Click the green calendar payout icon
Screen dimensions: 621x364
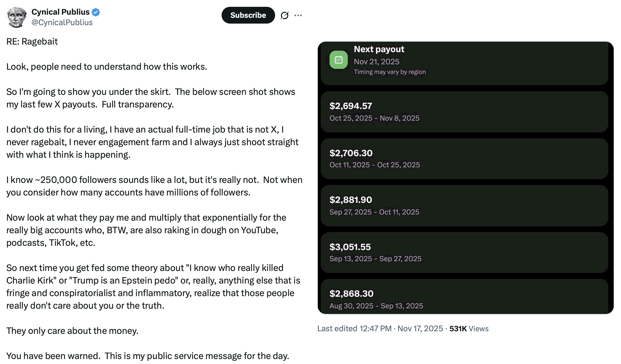(x=339, y=61)
